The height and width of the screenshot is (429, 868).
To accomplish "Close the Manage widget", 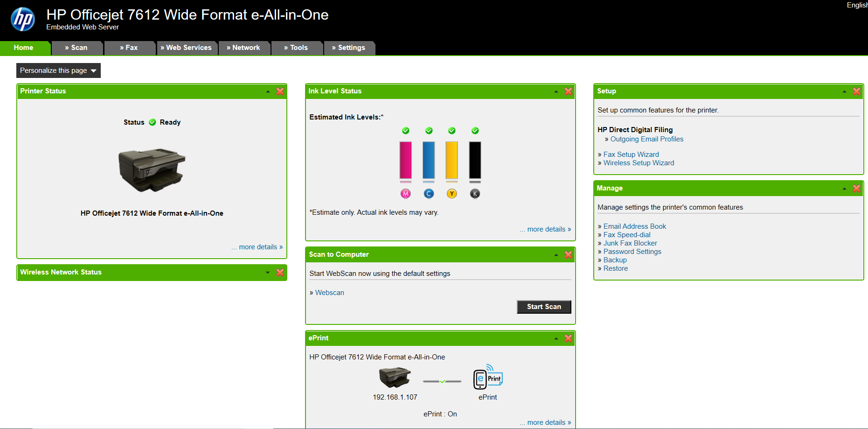I will tap(856, 189).
